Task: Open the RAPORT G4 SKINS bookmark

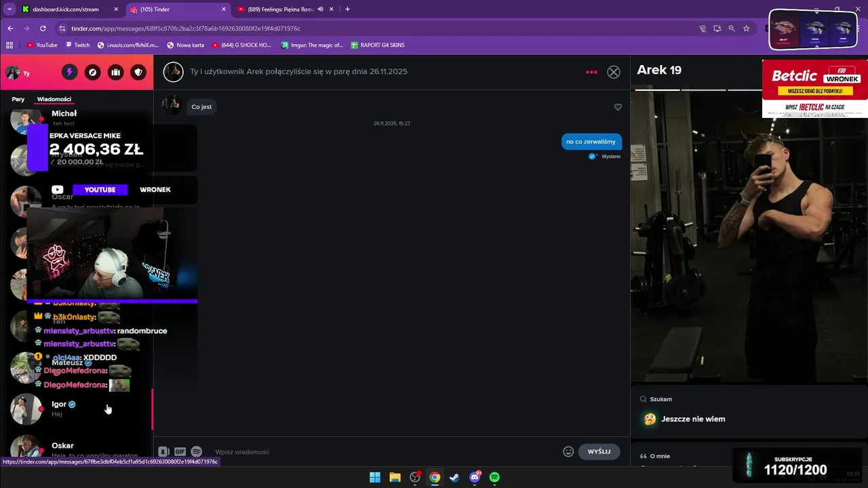Action: pyautogui.click(x=378, y=45)
